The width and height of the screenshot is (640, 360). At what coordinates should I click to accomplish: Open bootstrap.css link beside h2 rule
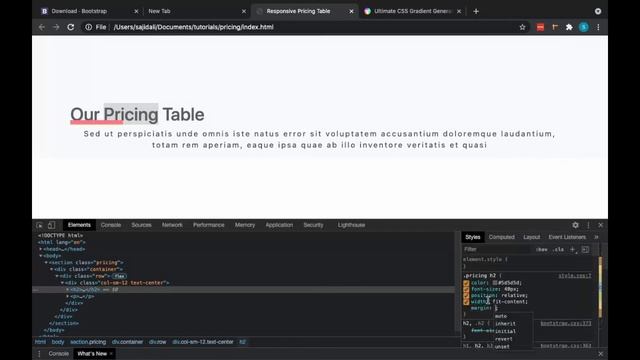(566, 324)
